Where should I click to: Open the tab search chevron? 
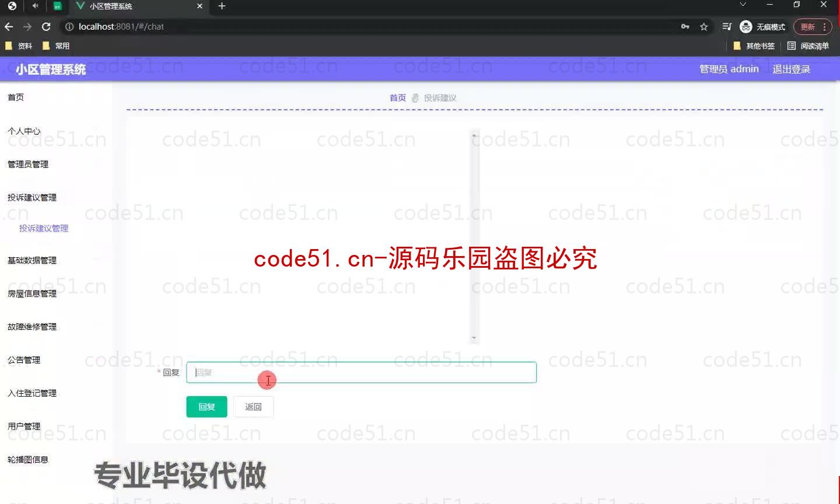pos(743,5)
